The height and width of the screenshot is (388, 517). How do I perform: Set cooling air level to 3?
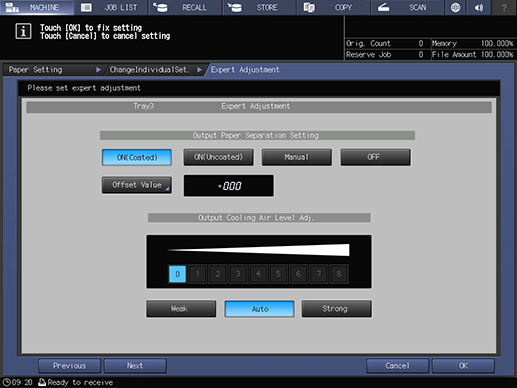click(x=238, y=274)
